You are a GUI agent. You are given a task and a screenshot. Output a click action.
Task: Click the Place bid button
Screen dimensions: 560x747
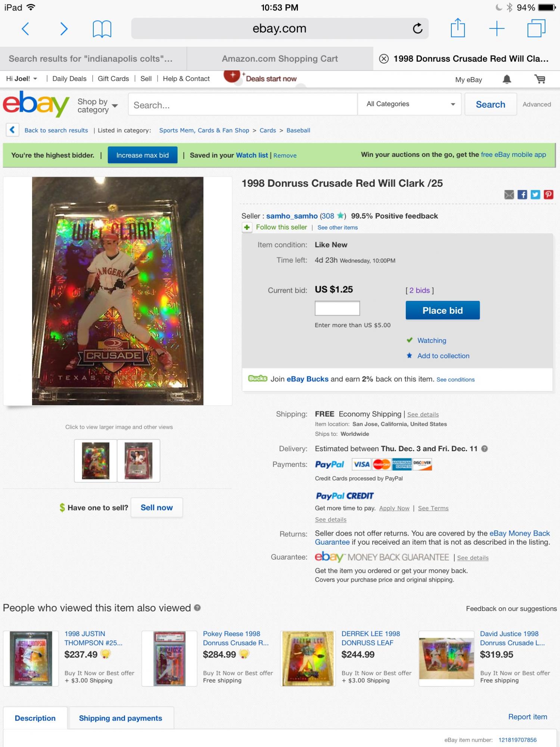pyautogui.click(x=442, y=310)
